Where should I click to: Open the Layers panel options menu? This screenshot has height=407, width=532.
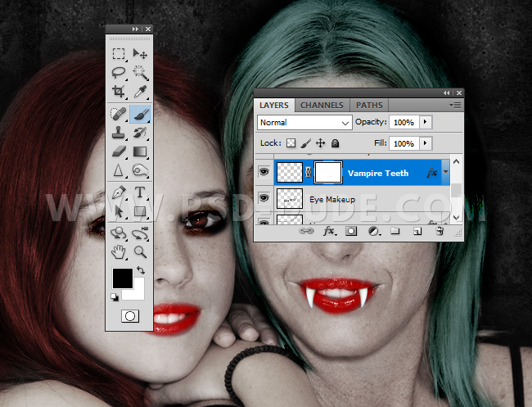[455, 105]
